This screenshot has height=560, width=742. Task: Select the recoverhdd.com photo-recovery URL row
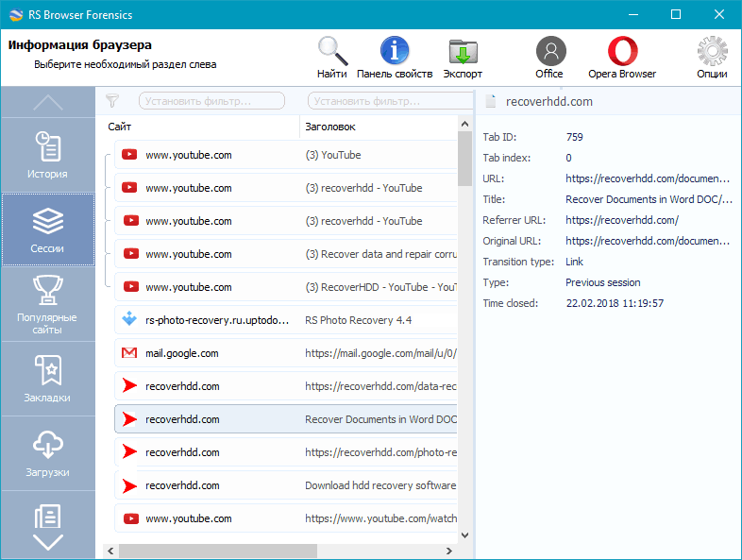(x=286, y=452)
